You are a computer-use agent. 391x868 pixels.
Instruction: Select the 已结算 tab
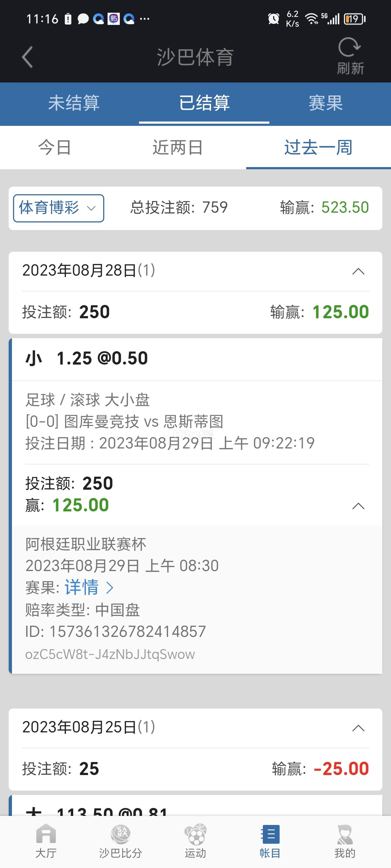coord(204,103)
